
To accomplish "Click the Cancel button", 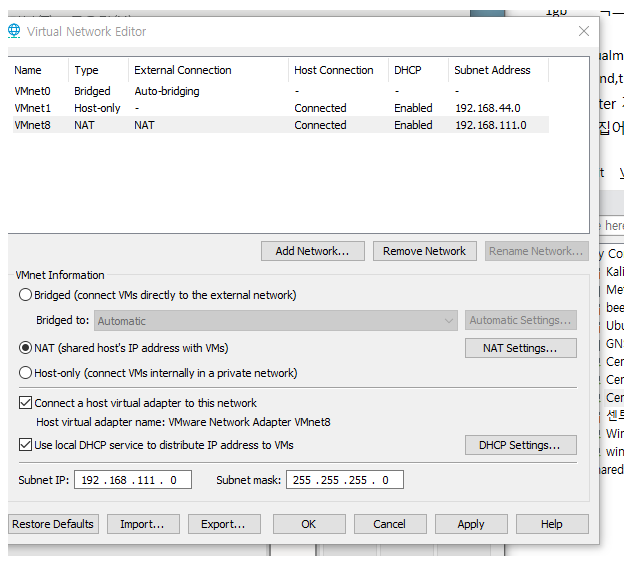I will click(390, 524).
